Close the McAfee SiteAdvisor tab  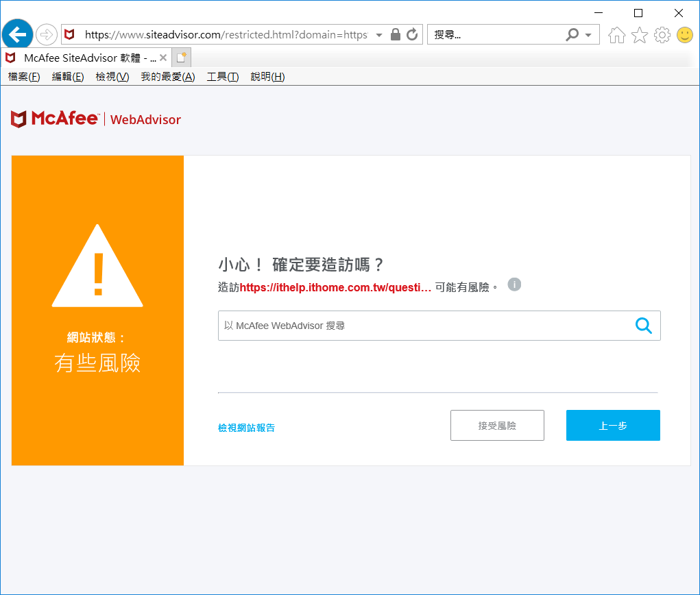(x=163, y=58)
